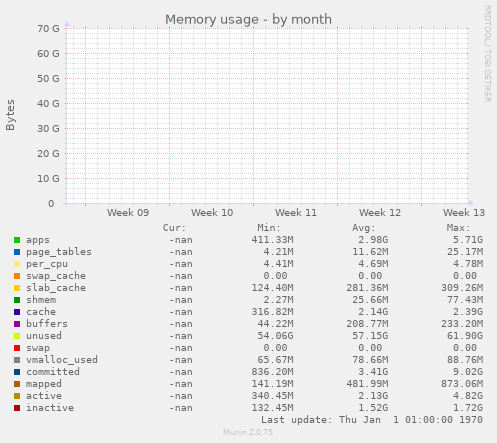The width and height of the screenshot is (497, 443).
Task: Select the inactive legend label
Action: pyautogui.click(x=50, y=408)
